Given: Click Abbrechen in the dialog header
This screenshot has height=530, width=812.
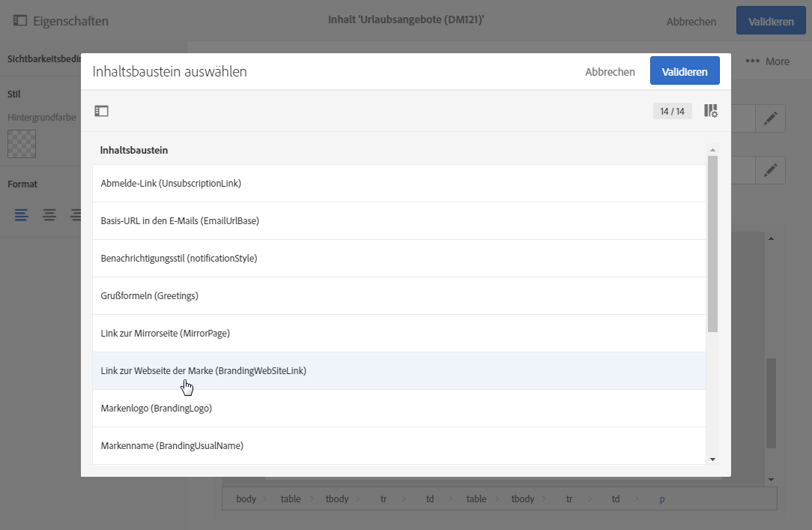Looking at the screenshot, I should (x=610, y=72).
